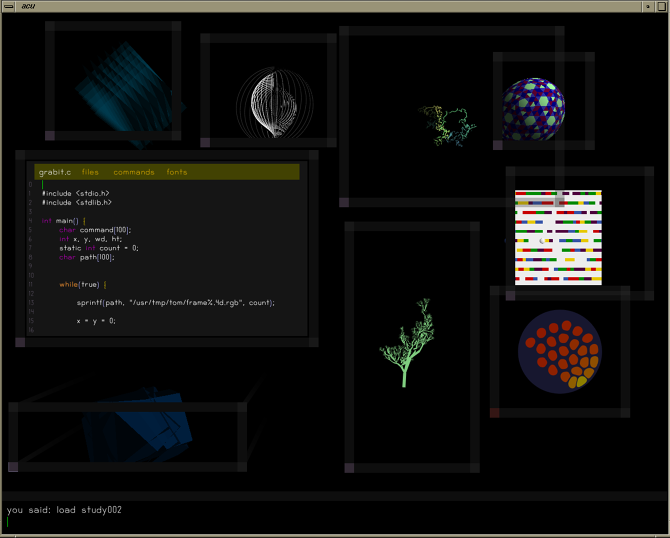
Task: Click the colored stripes bar chart panel
Action: tap(558, 237)
